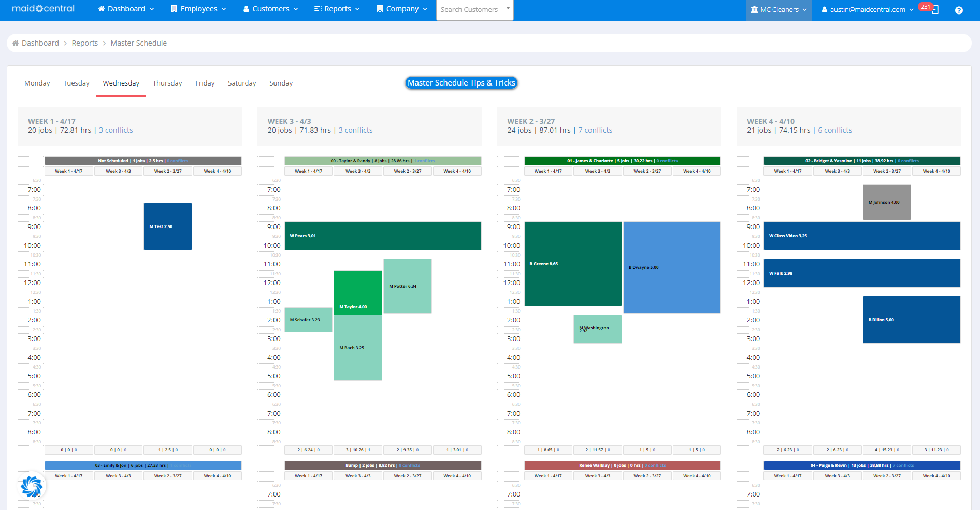The width and height of the screenshot is (980, 510).
Task: Expand the MC Cleaners company dropdown
Action: pos(779,9)
